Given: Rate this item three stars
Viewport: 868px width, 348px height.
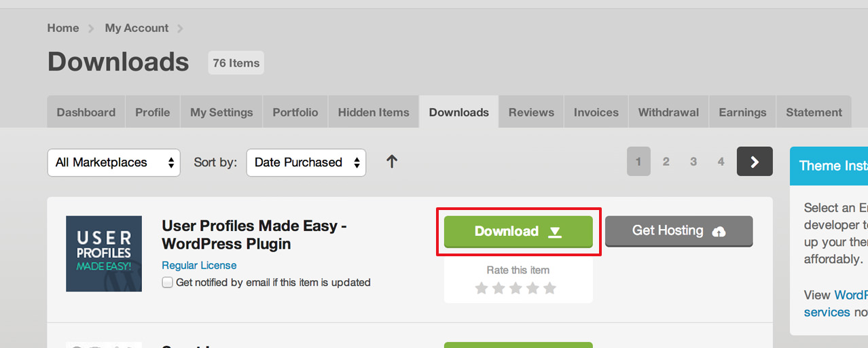Looking at the screenshot, I should [516, 288].
